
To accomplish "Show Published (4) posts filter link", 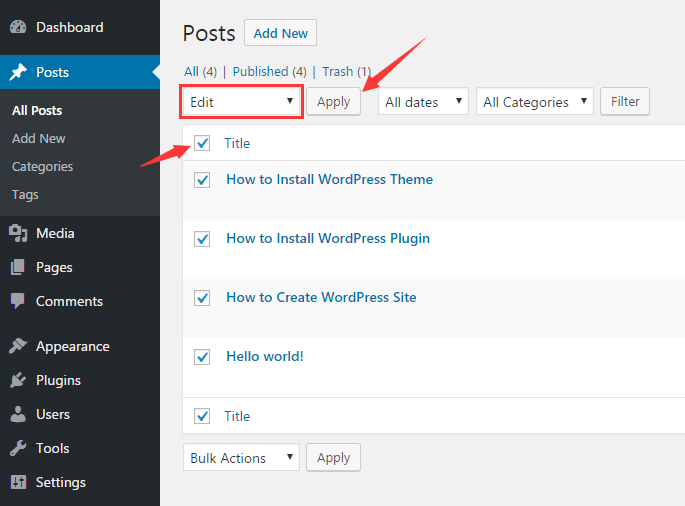I will click(270, 71).
